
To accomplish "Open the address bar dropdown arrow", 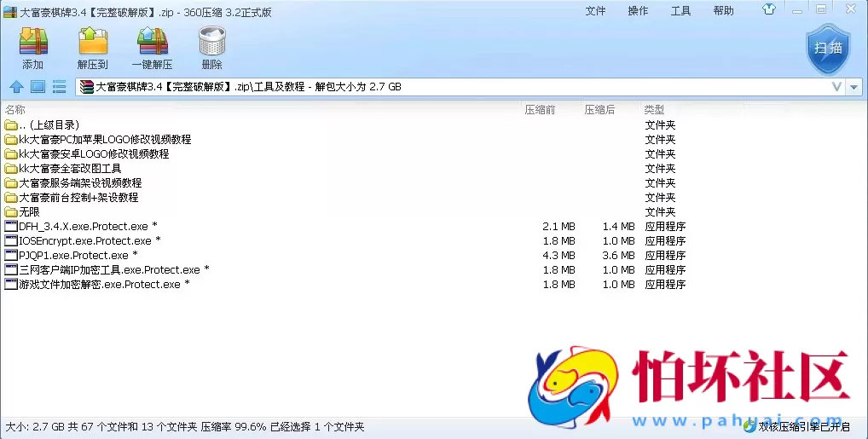I will point(854,87).
